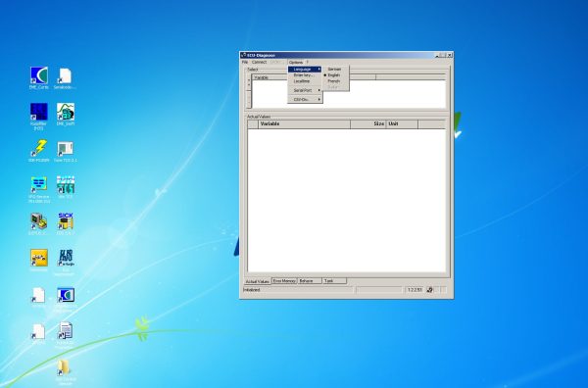Click the Unit column header
Image resolution: width=588 pixels, height=388 pixels.
point(402,124)
